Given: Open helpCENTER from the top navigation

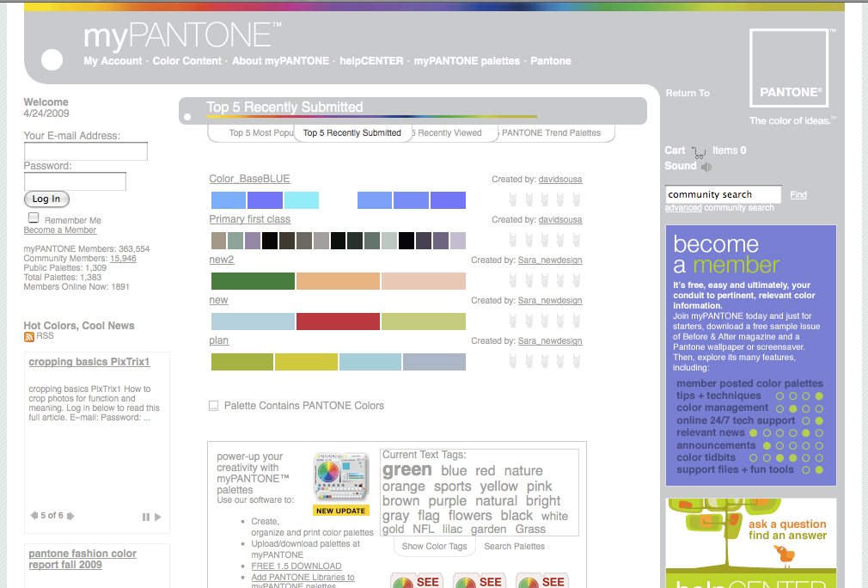Looking at the screenshot, I should tap(371, 61).
